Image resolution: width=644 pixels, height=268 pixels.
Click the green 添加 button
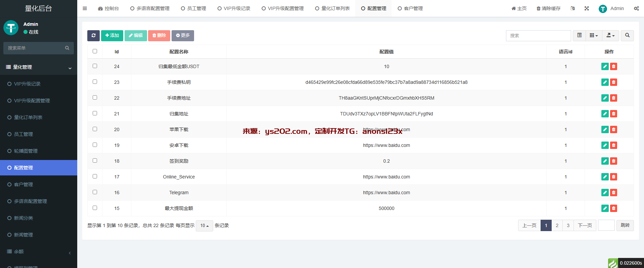112,36
